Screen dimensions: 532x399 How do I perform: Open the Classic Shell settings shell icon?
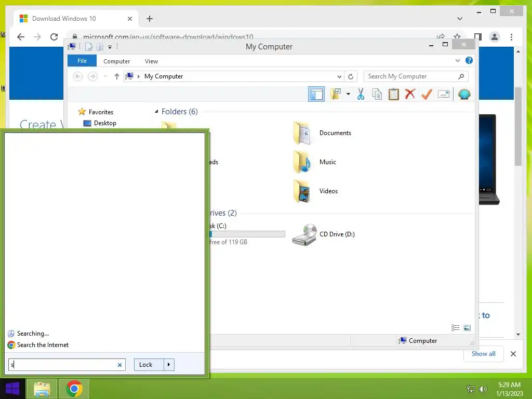[x=464, y=94]
